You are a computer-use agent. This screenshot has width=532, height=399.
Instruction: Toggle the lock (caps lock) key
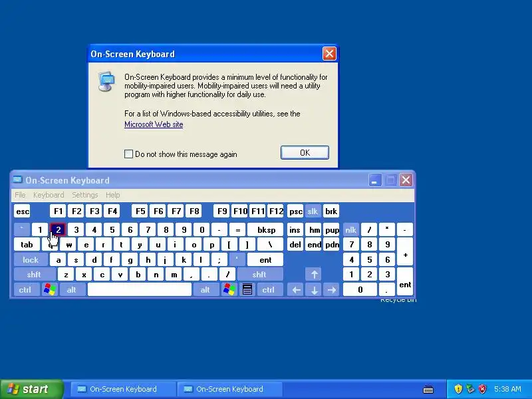31,260
